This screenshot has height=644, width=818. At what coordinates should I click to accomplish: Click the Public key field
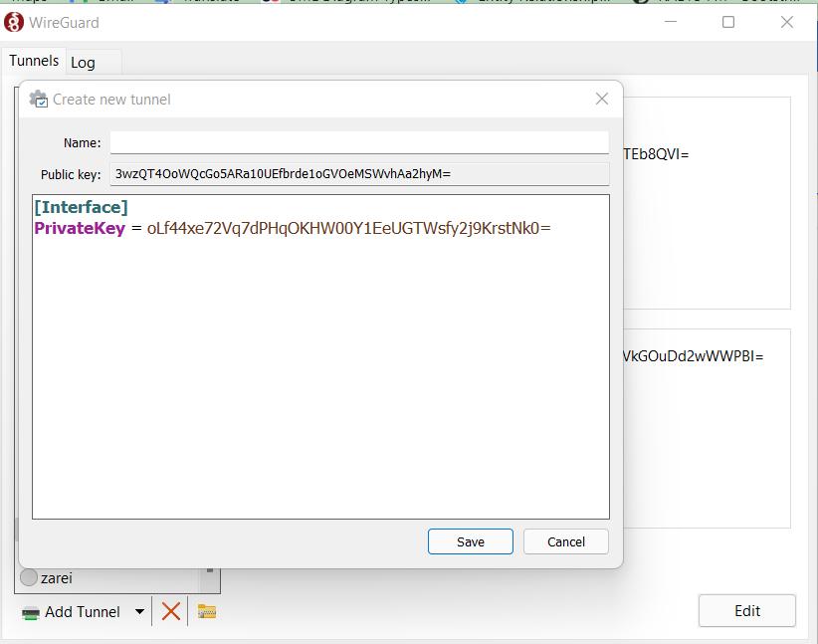pyautogui.click(x=359, y=174)
